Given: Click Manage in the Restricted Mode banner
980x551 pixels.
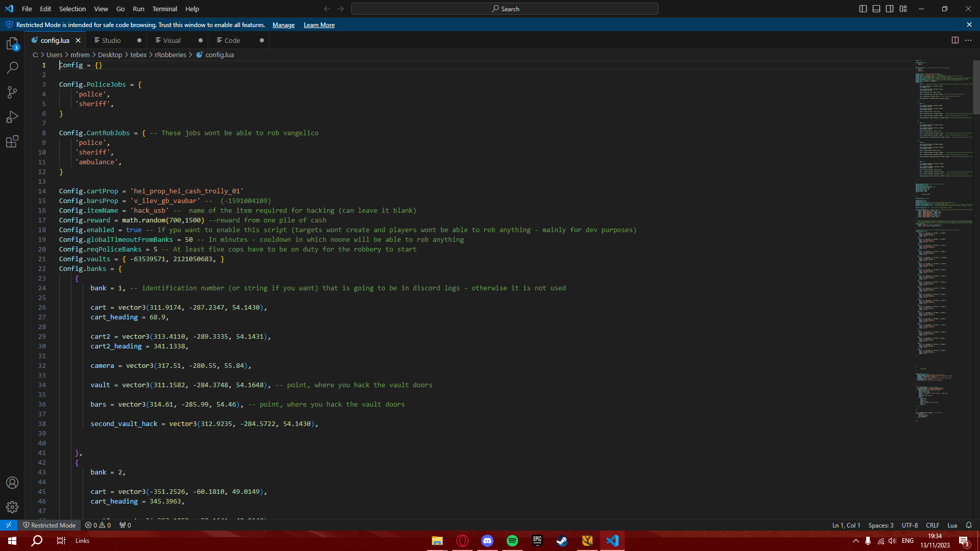Looking at the screenshot, I should [x=283, y=24].
